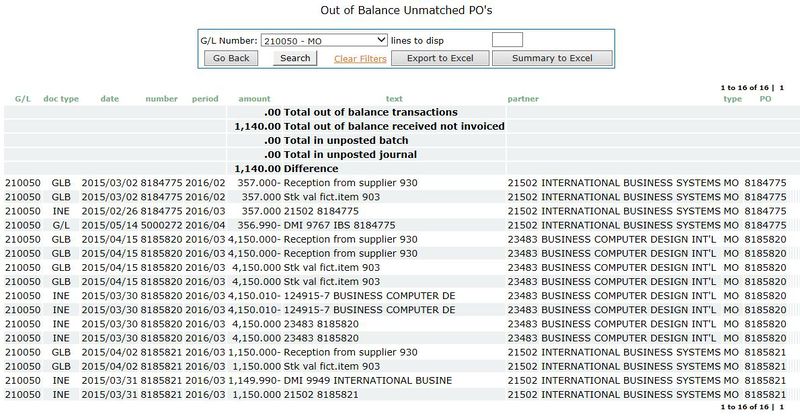The width and height of the screenshot is (800, 416).
Task: Click the 'Difference' summary row label
Action: pos(311,169)
